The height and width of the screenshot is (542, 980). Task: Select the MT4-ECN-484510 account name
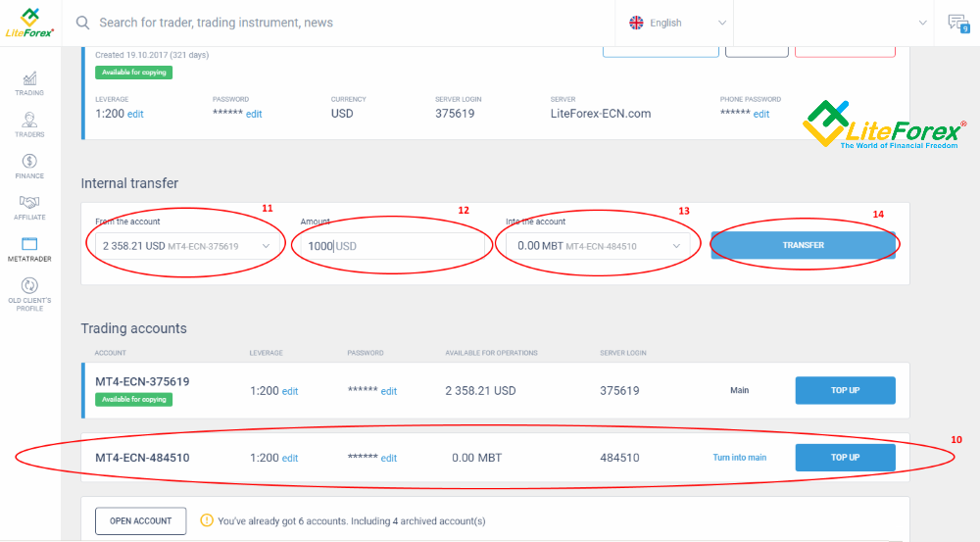(x=142, y=458)
